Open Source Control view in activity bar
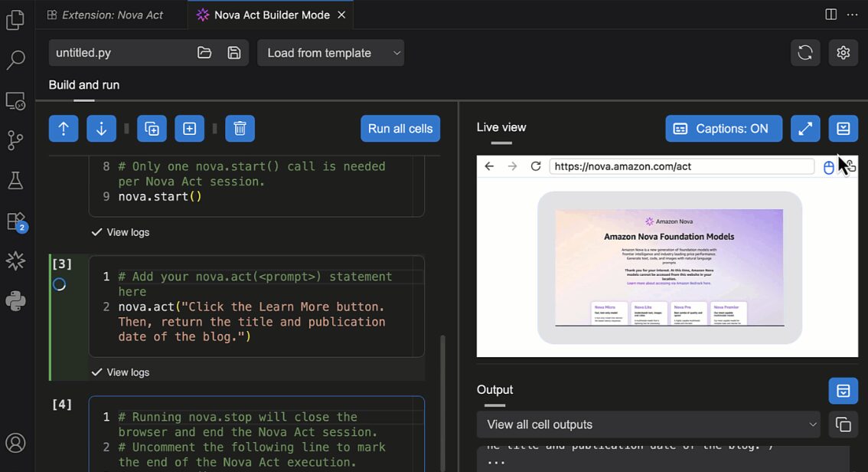This screenshot has height=472, width=868. click(x=15, y=141)
